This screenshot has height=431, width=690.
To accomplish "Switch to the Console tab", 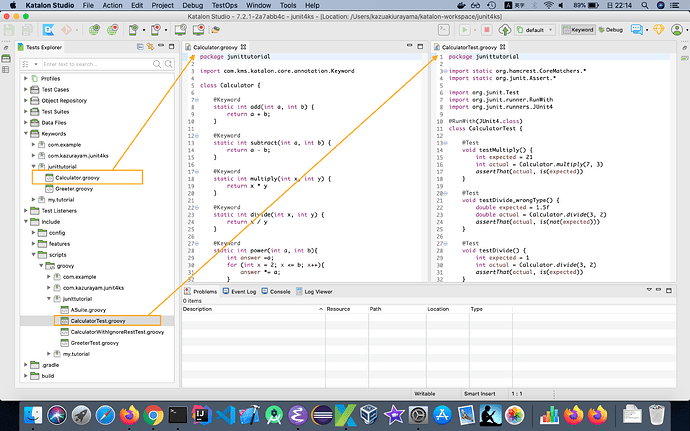I will coord(280,291).
